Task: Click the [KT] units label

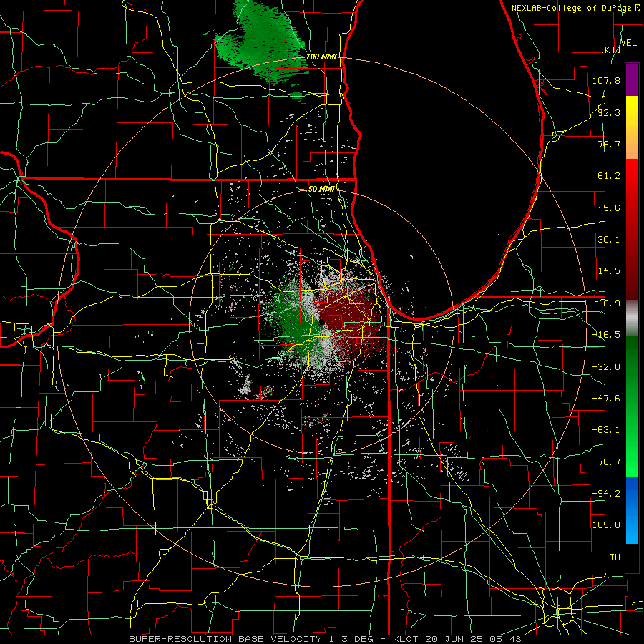Action: pyautogui.click(x=610, y=49)
